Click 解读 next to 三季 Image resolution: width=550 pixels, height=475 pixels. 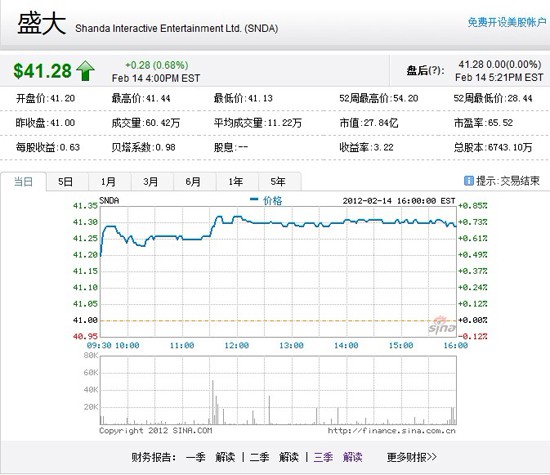point(353,457)
